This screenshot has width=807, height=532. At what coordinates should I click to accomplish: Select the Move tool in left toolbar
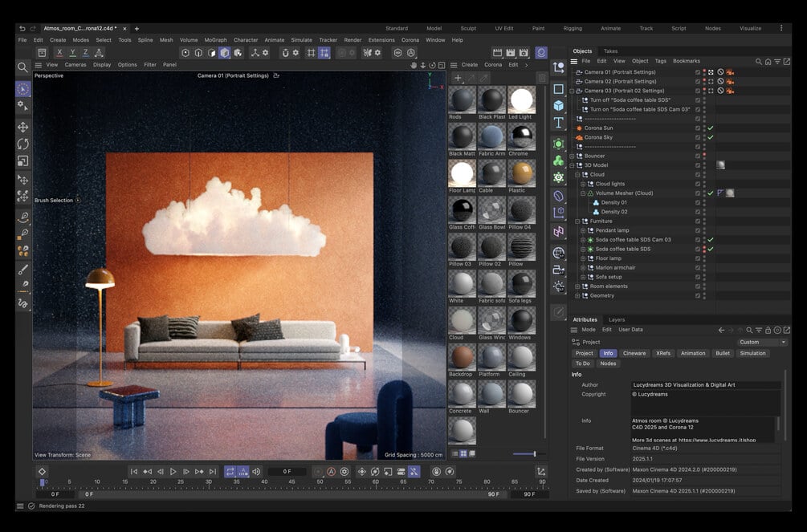(22, 127)
